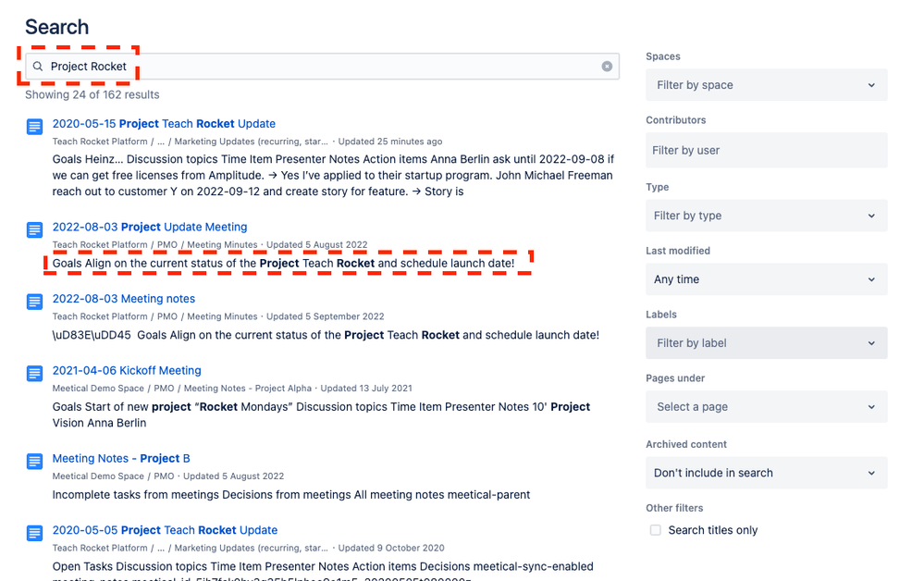
Task: Open the Filter by label dropdown
Action: [766, 342]
